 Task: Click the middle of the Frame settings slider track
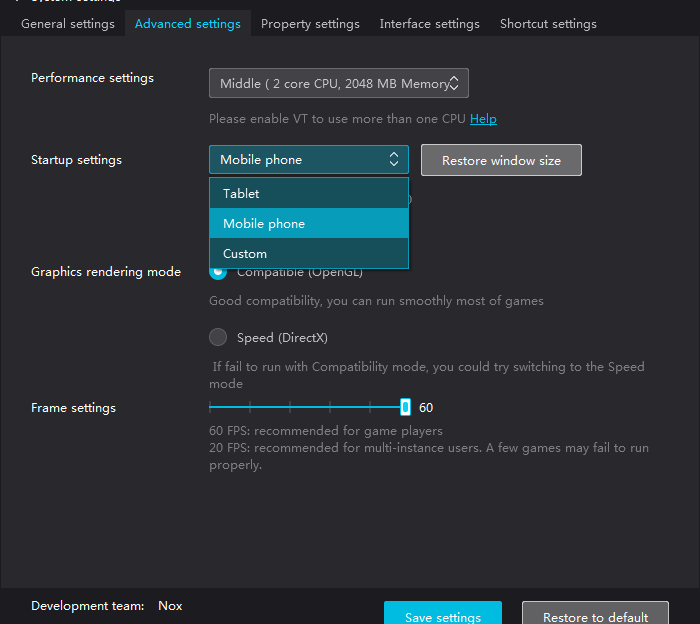coord(307,407)
